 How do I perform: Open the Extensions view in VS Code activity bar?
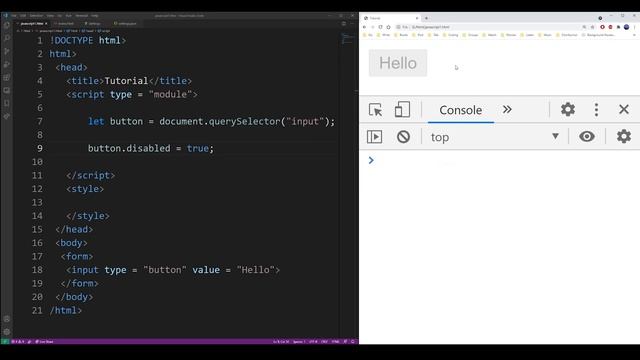tap(7, 78)
